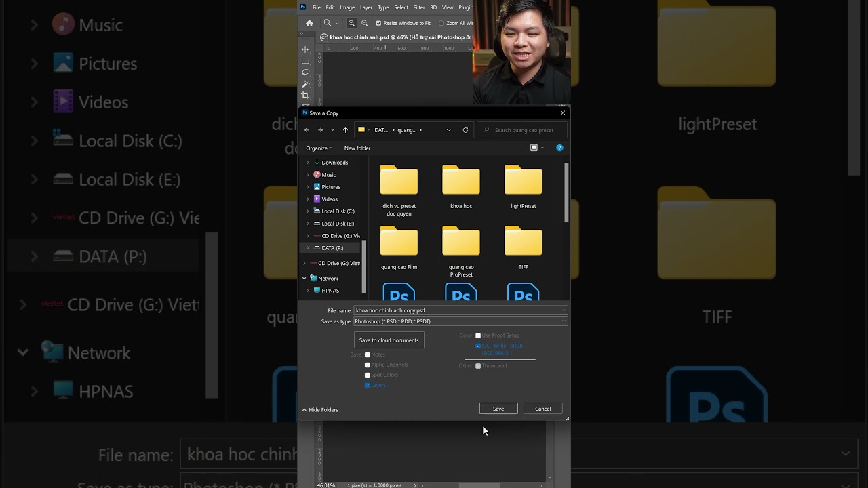Click the File name input field
The width and height of the screenshot is (868, 488).
coord(460,310)
